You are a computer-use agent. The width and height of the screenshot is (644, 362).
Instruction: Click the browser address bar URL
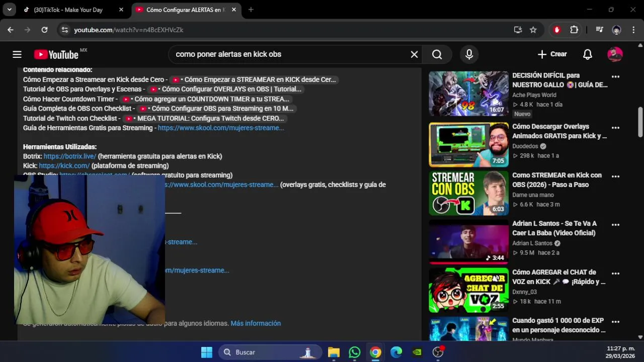point(129,30)
